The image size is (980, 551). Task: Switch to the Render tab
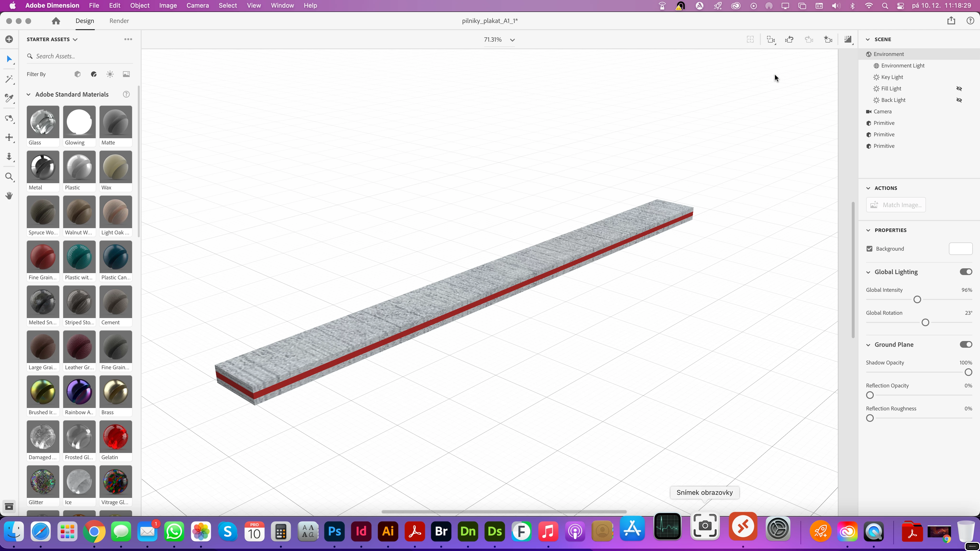pyautogui.click(x=119, y=21)
